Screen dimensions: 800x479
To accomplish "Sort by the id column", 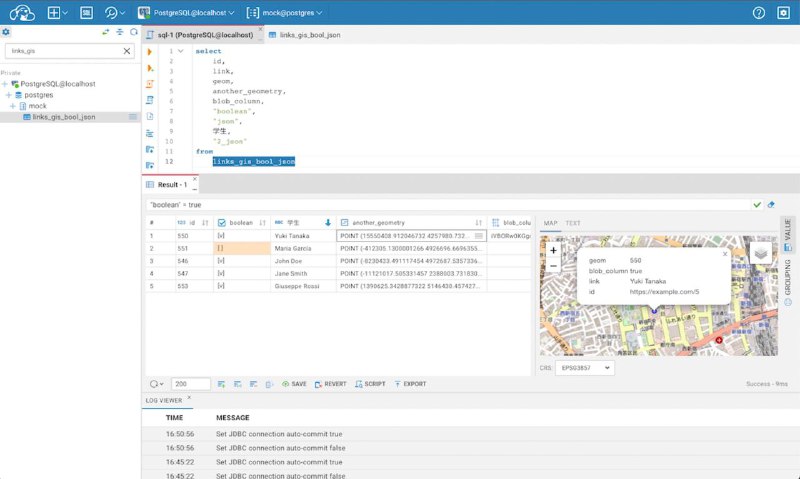I will (205, 223).
